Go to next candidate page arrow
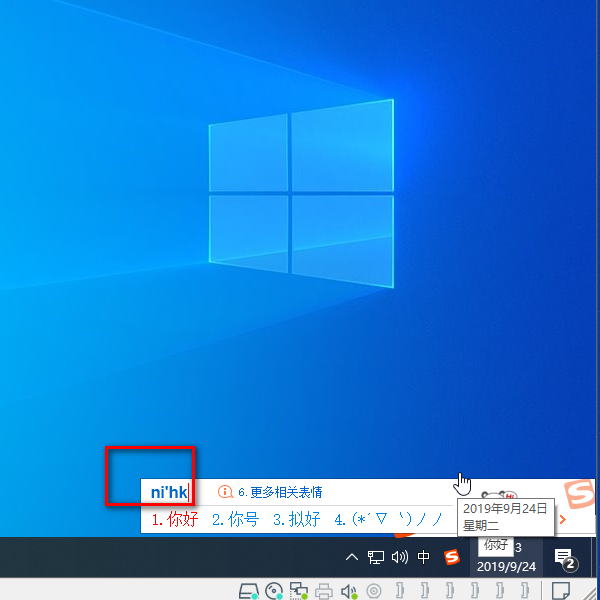 [562, 519]
